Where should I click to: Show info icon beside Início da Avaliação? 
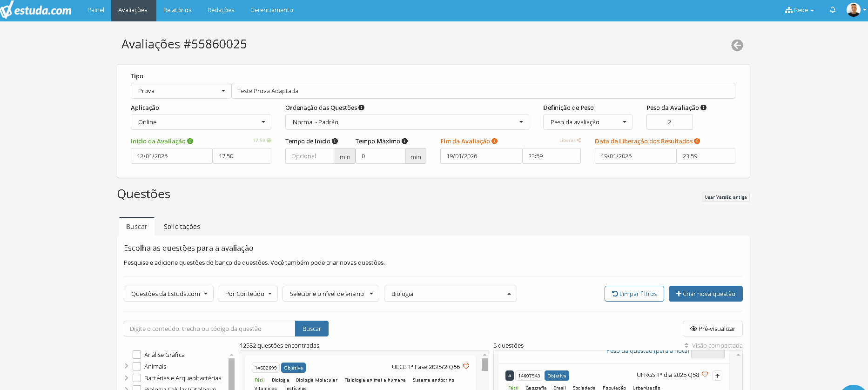point(190,141)
